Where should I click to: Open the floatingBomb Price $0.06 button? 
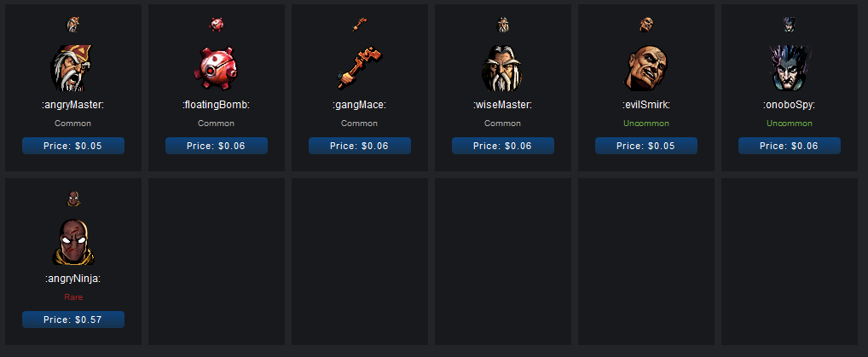coord(217,146)
